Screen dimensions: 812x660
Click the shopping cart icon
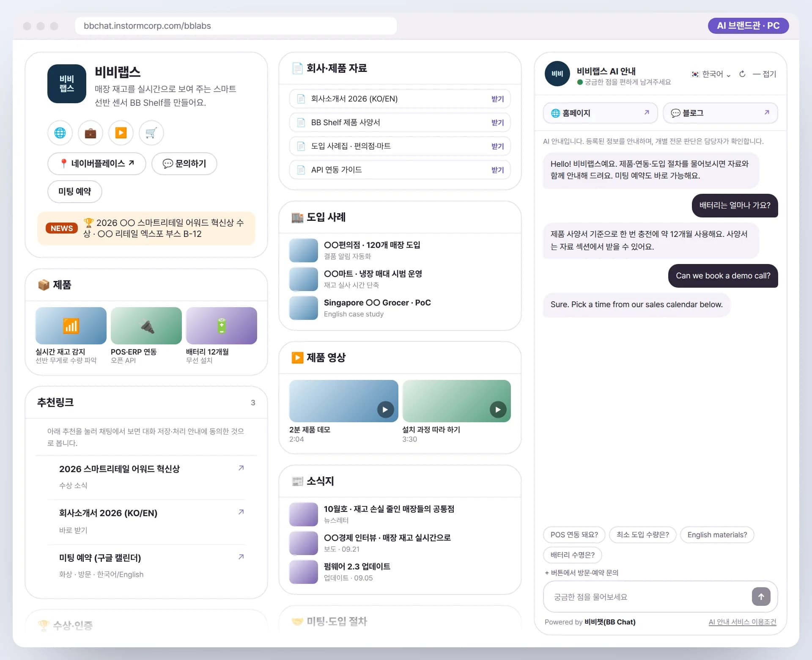coord(151,133)
